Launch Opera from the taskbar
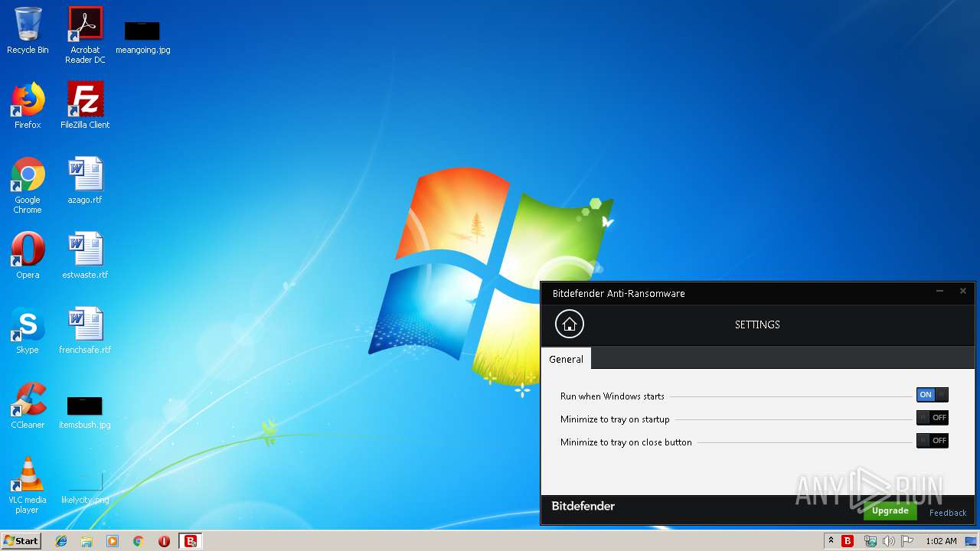 164,541
